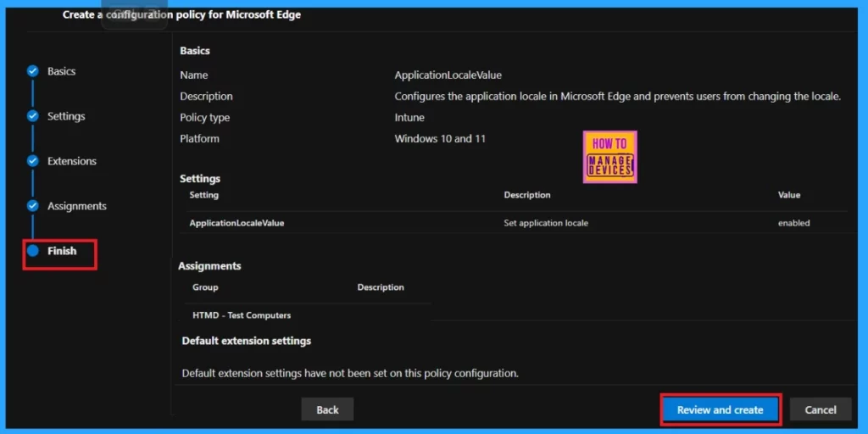Click the Intune policy type value

tap(409, 117)
